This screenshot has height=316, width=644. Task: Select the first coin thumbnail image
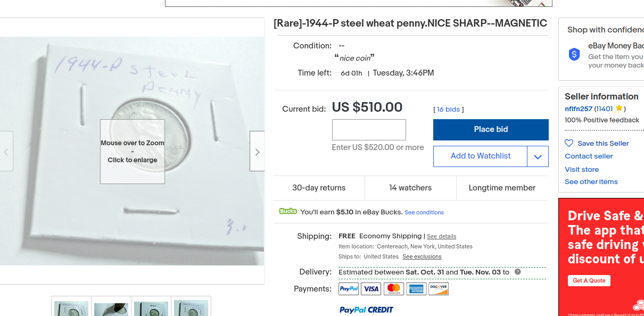point(71,307)
